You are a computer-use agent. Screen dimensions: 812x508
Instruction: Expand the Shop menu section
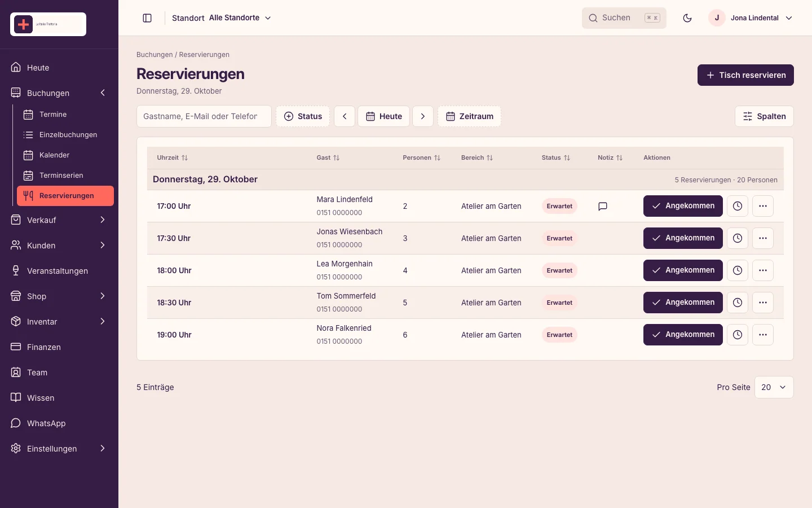tap(59, 296)
